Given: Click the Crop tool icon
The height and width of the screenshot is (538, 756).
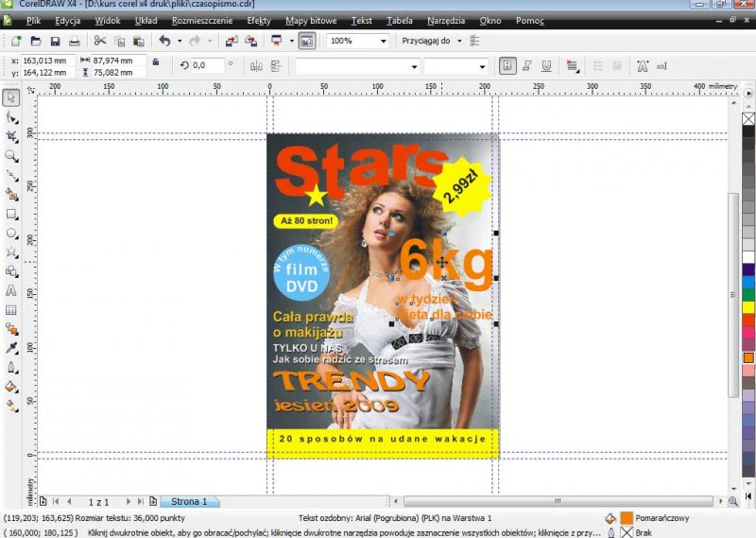Looking at the screenshot, I should pyautogui.click(x=11, y=136).
